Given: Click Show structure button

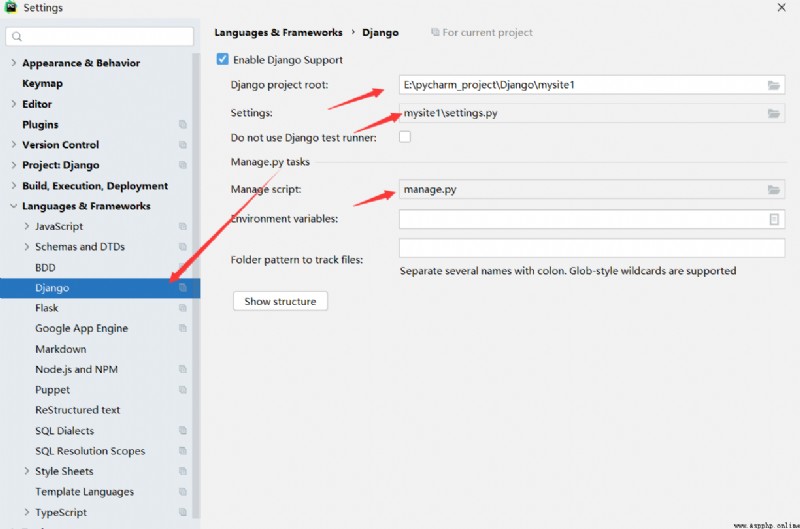Looking at the screenshot, I should pos(280,301).
